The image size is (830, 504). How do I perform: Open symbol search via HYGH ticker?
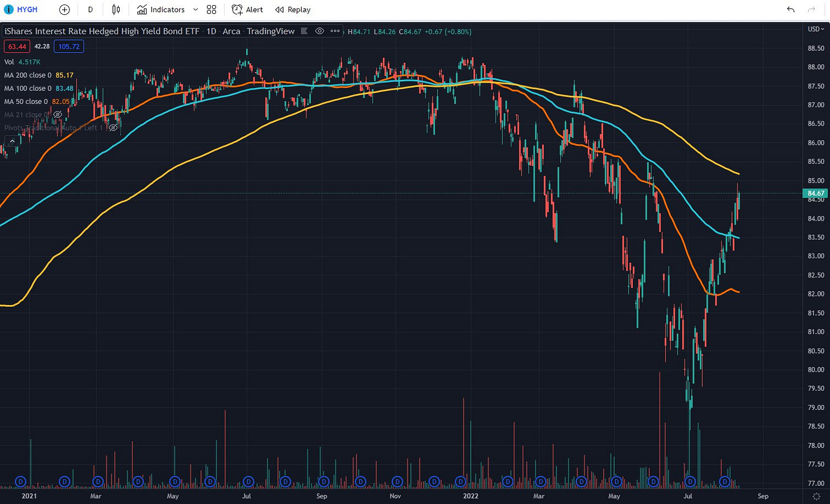click(27, 10)
